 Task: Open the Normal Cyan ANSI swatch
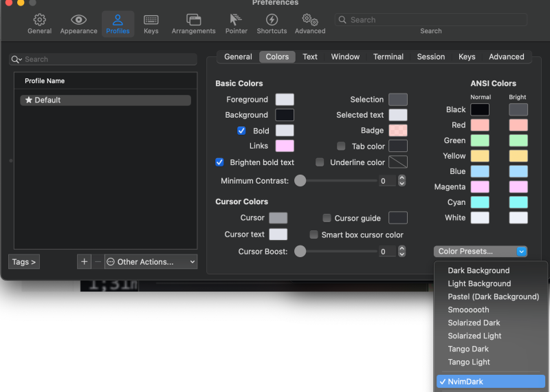(480, 202)
